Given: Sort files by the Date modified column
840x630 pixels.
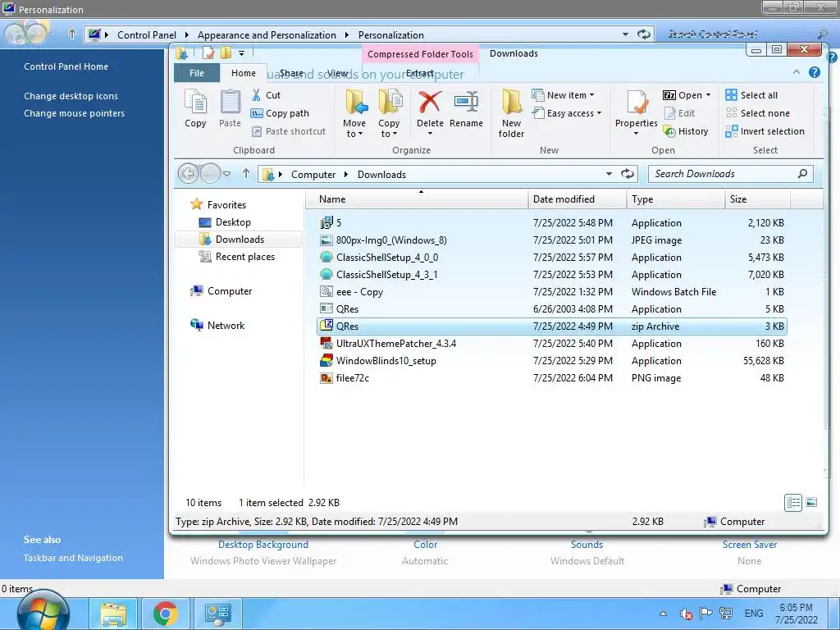Looking at the screenshot, I should [577, 199].
